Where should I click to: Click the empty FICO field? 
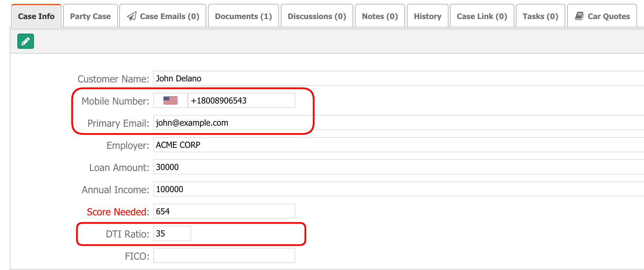click(224, 256)
